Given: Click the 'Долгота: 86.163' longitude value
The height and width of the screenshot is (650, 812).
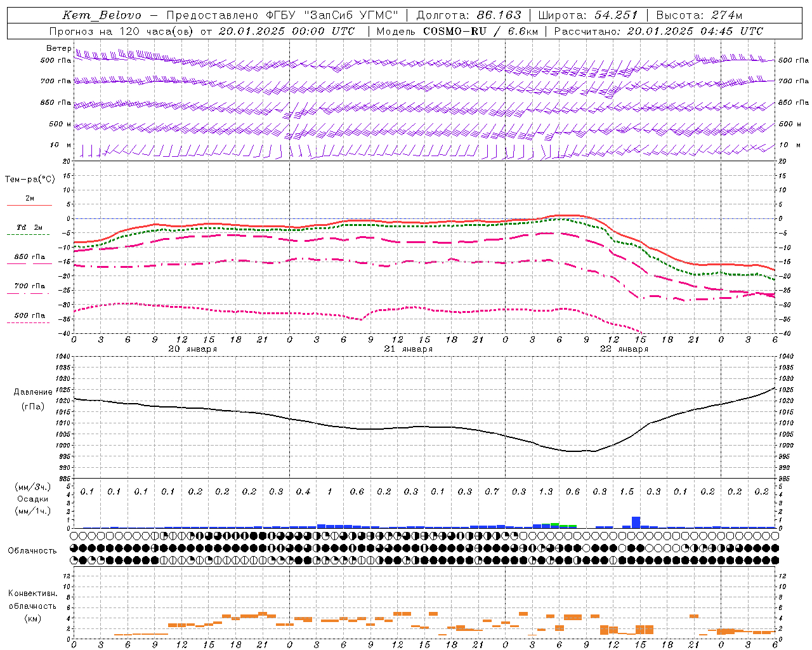Looking at the screenshot, I should [469, 15].
